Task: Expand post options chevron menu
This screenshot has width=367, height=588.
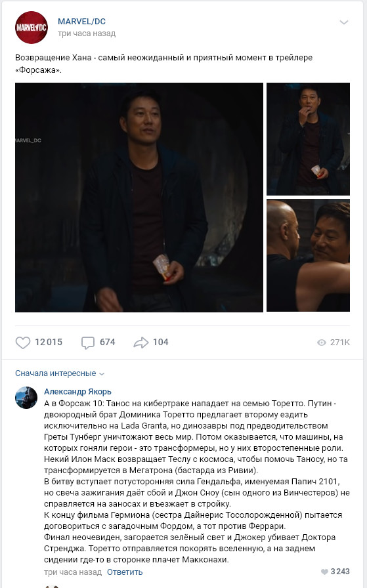Action: pos(344,22)
